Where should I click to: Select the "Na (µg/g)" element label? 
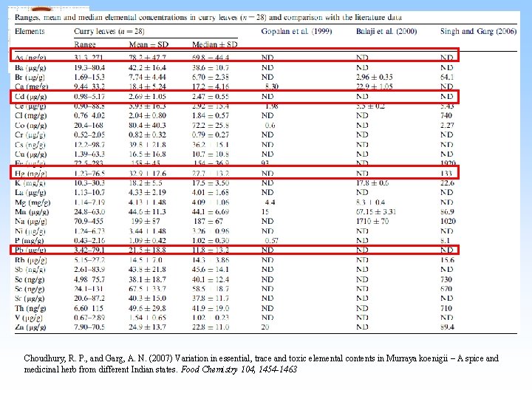(31, 222)
